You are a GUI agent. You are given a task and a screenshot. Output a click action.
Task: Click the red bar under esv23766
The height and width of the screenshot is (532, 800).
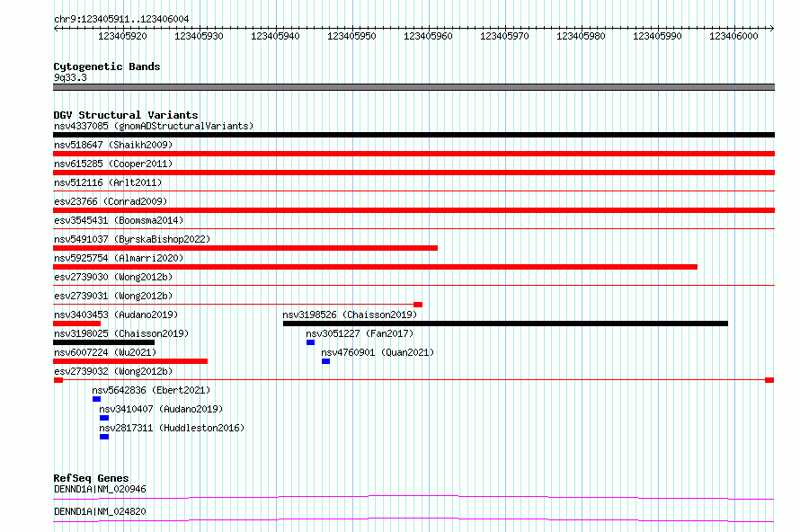point(413,210)
